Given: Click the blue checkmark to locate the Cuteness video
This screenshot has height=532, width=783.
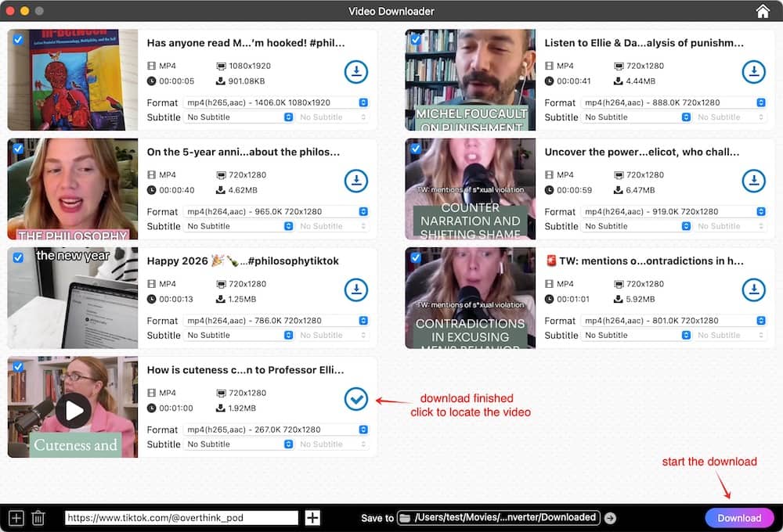Looking at the screenshot, I should [356, 399].
